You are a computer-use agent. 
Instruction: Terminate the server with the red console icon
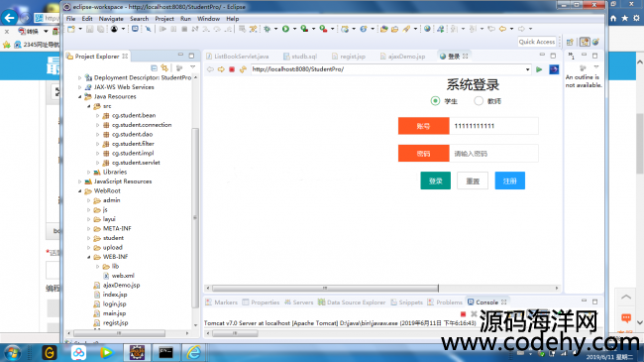463,313
